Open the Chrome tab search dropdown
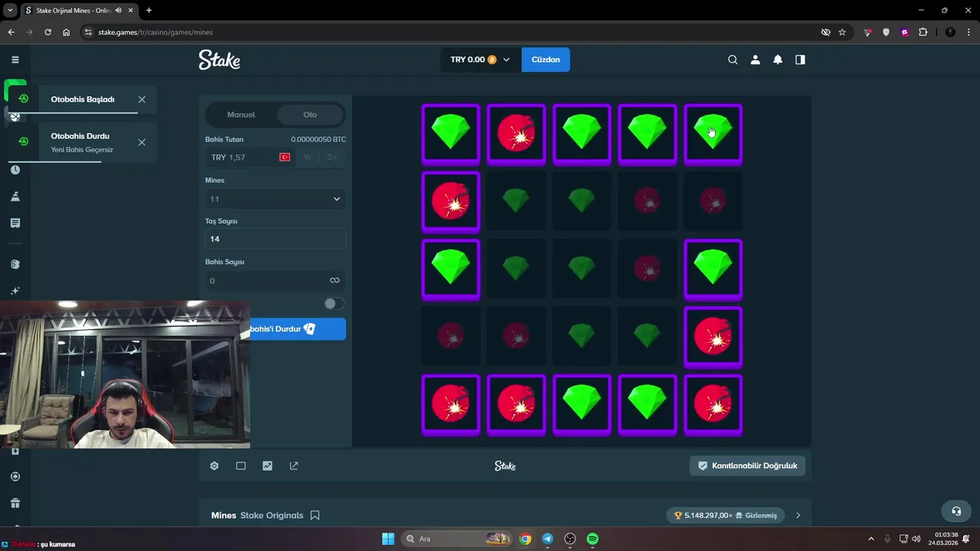 10,10
